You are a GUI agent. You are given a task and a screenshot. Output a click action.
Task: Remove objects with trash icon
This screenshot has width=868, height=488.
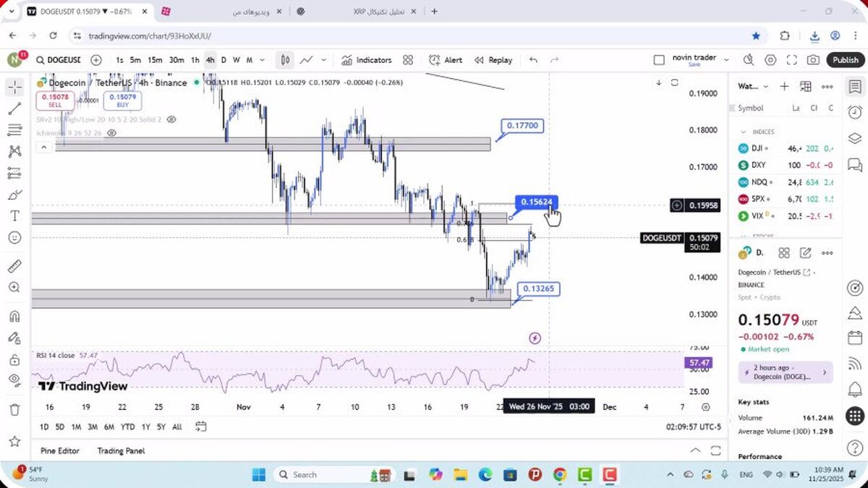click(14, 410)
